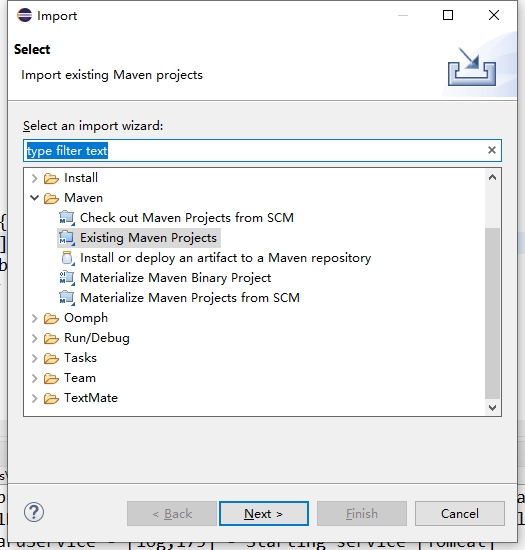Screen dimensions: 525x550
Task: Click the Install or deploy artifact jar icon
Action: pos(67,258)
